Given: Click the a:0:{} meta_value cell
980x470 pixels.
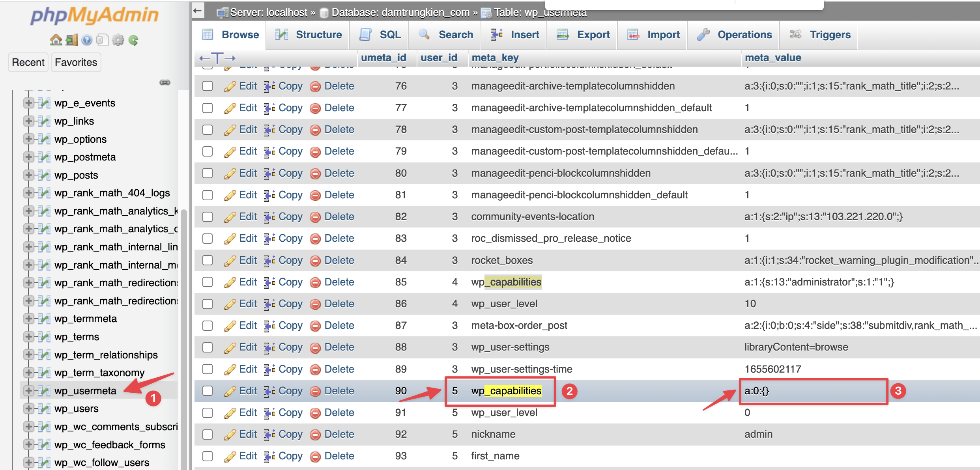Looking at the screenshot, I should point(757,391).
